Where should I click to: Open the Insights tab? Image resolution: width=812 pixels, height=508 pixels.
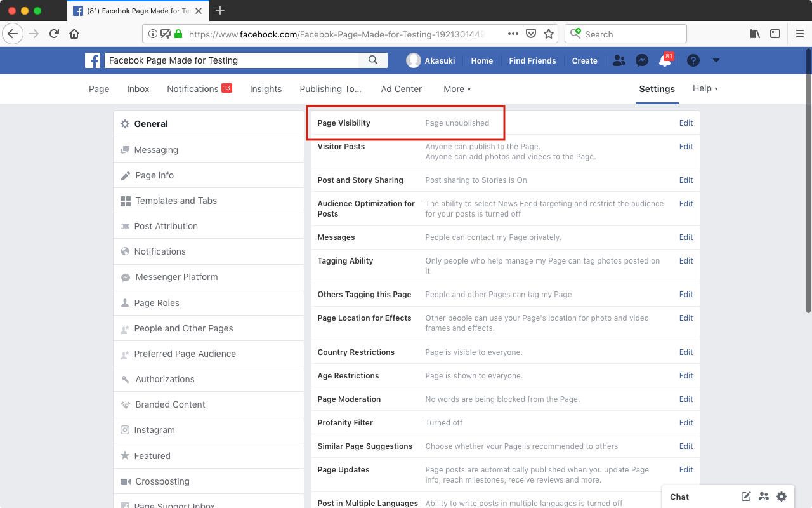tap(266, 89)
